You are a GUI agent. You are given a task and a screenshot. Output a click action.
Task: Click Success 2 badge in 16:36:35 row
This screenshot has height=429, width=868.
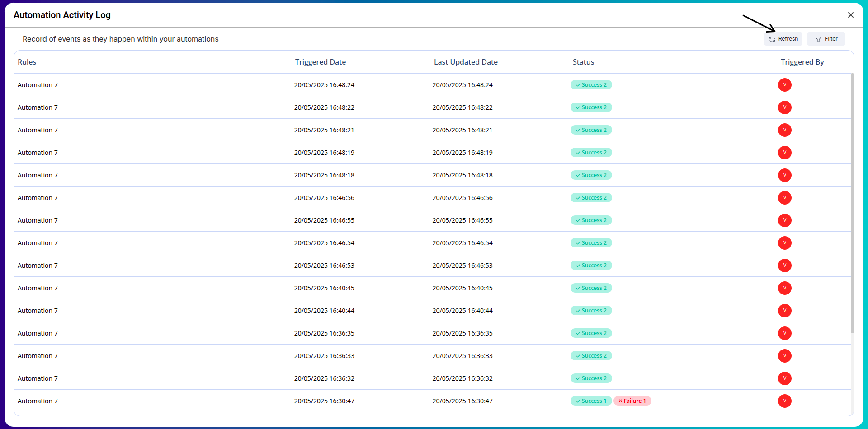591,333
